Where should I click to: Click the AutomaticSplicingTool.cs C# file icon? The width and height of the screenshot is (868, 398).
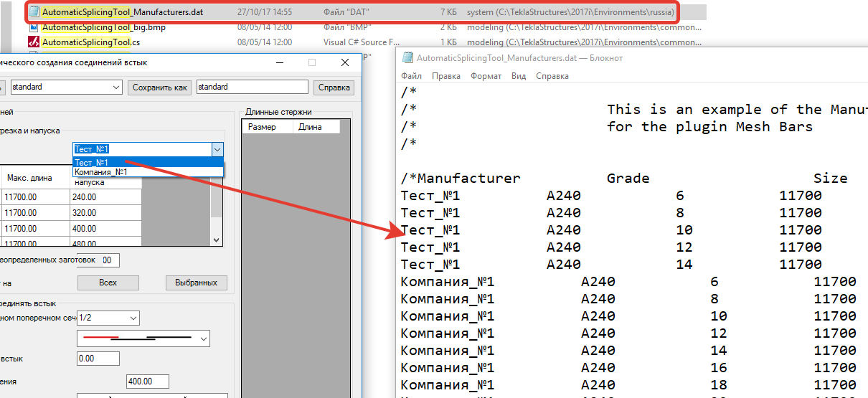click(x=34, y=42)
